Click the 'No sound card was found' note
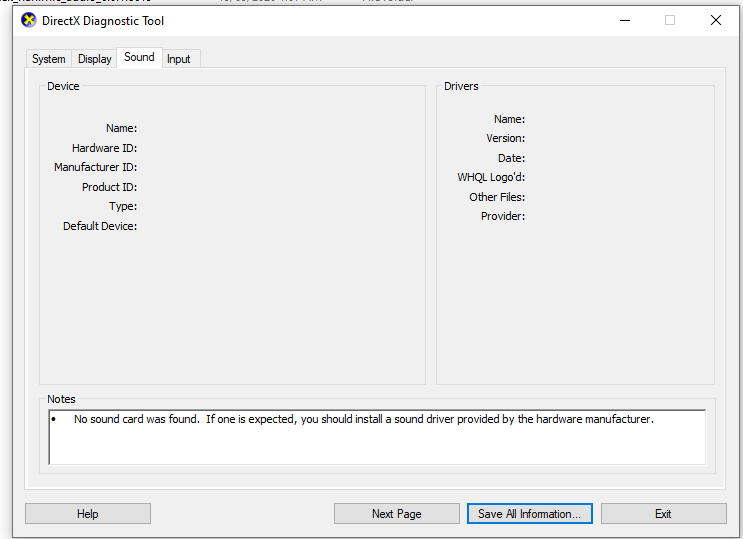 click(x=363, y=419)
